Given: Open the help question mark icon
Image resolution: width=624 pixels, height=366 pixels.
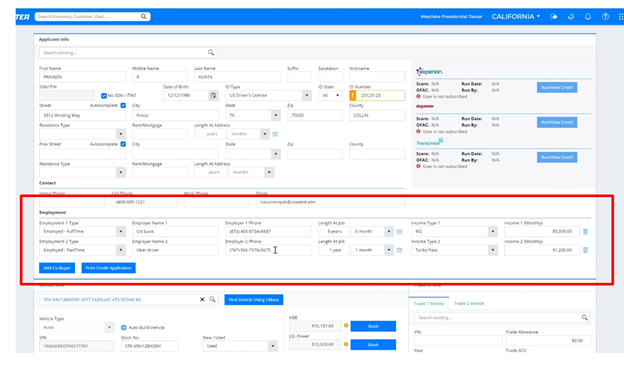Looking at the screenshot, I should pyautogui.click(x=605, y=17).
